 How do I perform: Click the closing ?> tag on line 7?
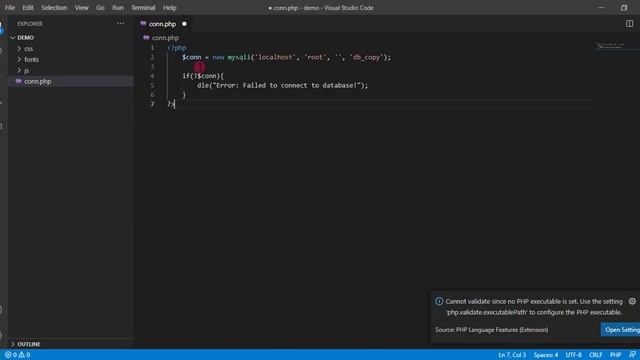click(171, 104)
